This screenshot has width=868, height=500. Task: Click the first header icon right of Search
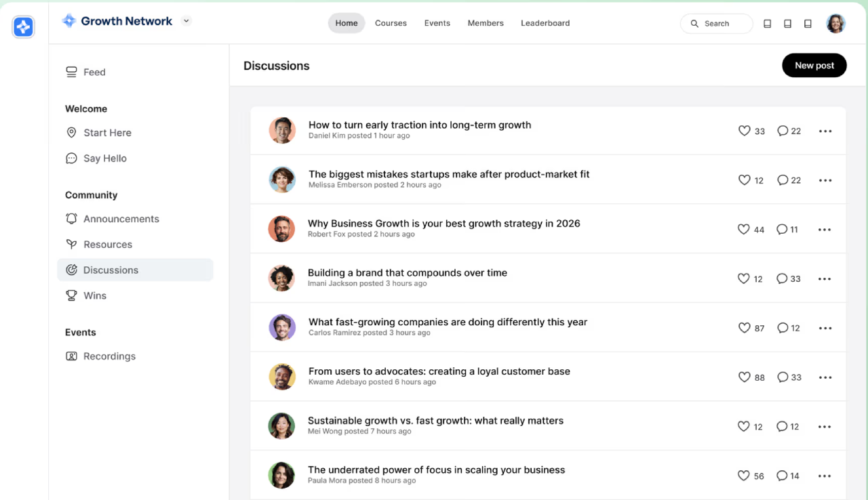[768, 24]
